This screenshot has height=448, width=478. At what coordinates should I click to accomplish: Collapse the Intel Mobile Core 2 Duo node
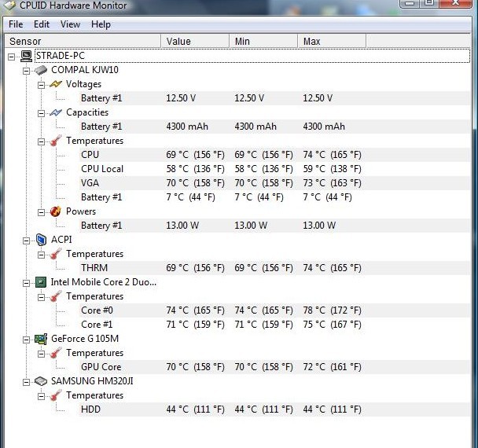[27, 283]
